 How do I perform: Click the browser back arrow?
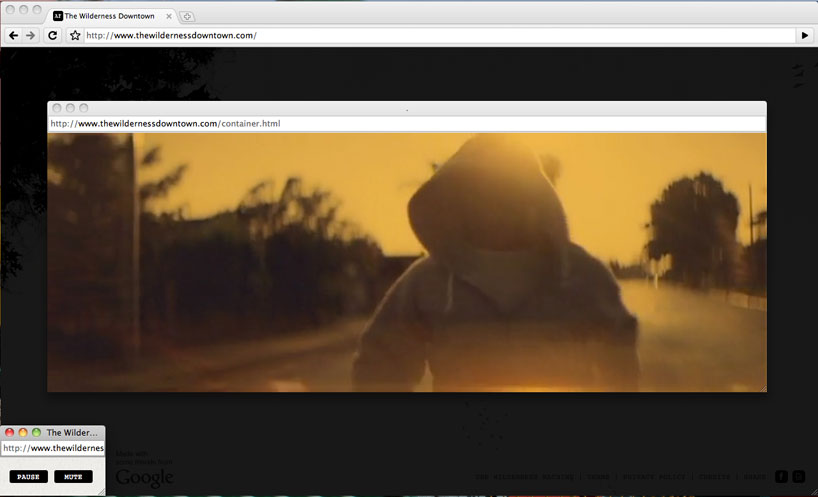(x=14, y=35)
